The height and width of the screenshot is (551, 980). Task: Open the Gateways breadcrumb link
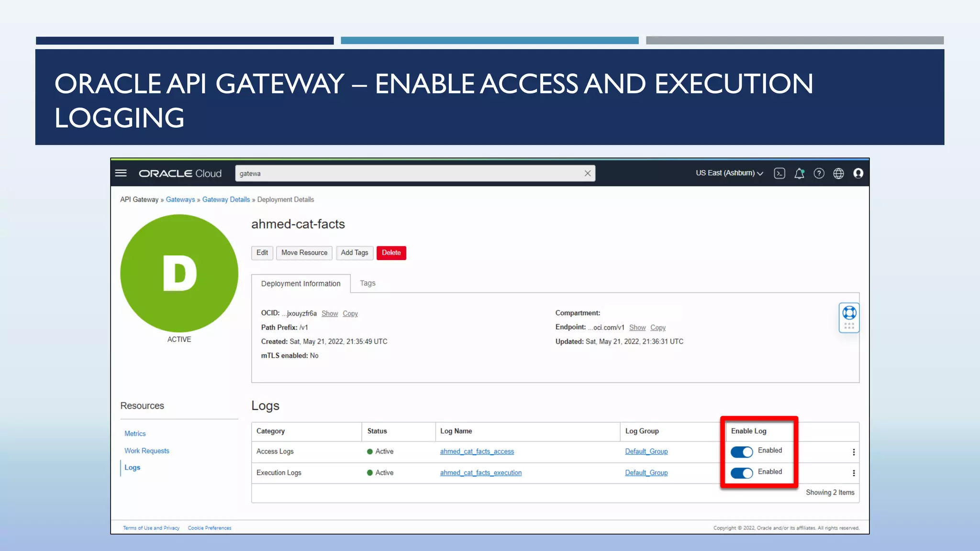click(x=180, y=199)
